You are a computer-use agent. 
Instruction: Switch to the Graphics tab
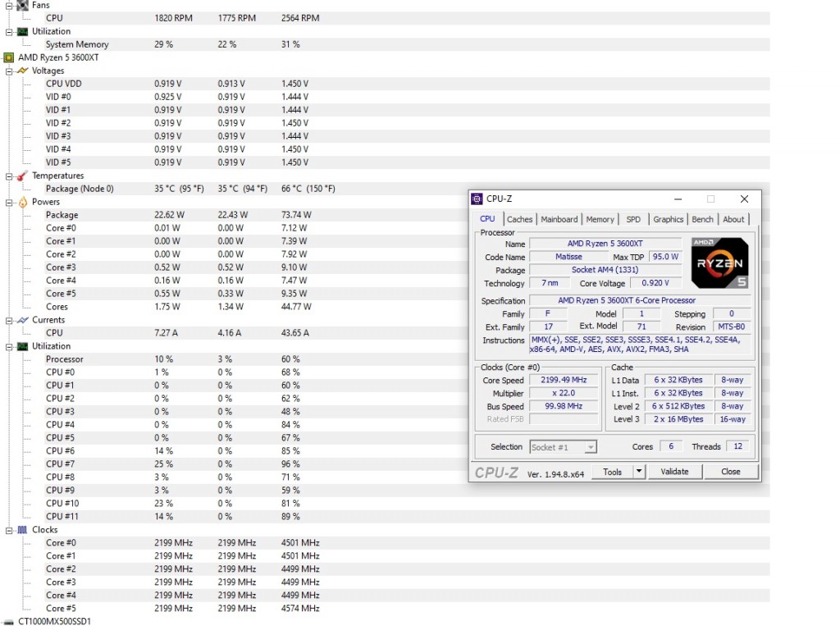(668, 219)
